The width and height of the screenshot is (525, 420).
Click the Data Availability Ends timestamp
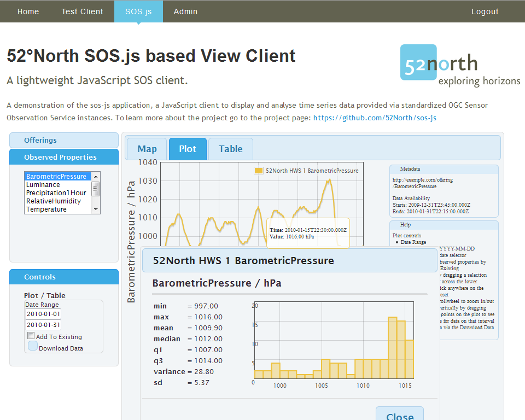pyautogui.click(x=430, y=212)
